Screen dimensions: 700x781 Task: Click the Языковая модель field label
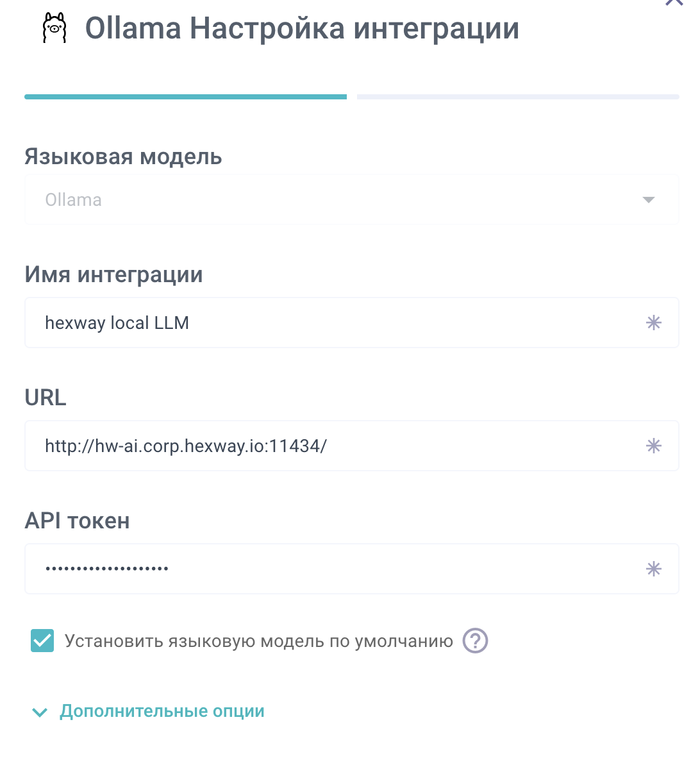click(124, 156)
